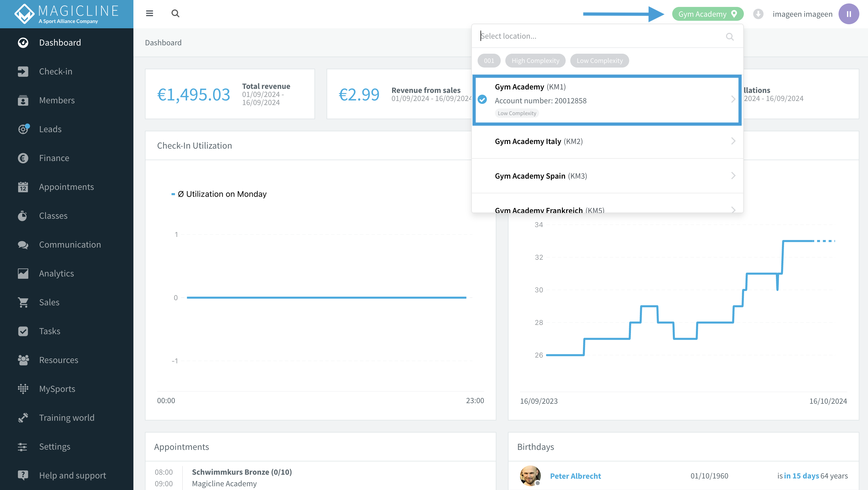Expand Gym Academy Spain chevron
The height and width of the screenshot is (490, 868).
pos(733,176)
